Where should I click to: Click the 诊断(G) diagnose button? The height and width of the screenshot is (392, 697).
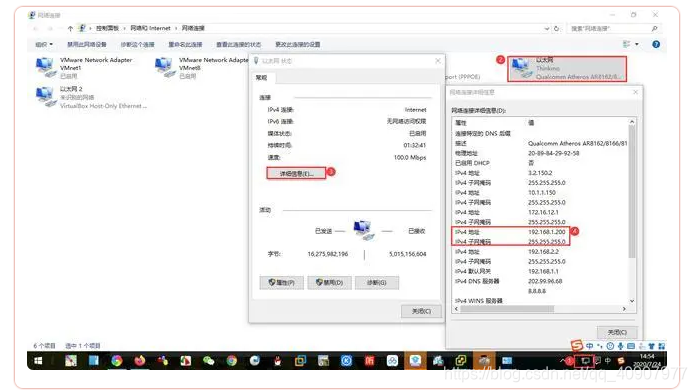pos(377,282)
